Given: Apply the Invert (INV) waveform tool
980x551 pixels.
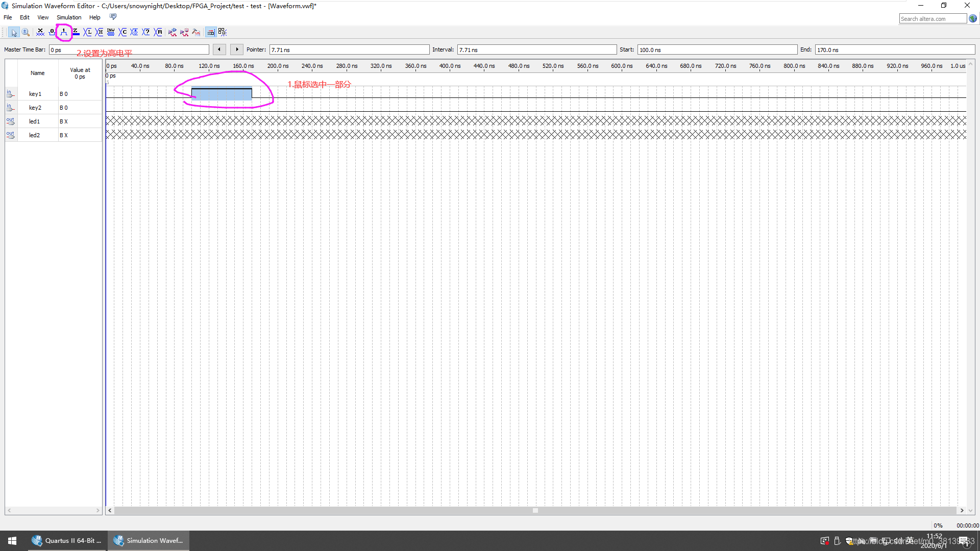Looking at the screenshot, I should pyautogui.click(x=111, y=32).
